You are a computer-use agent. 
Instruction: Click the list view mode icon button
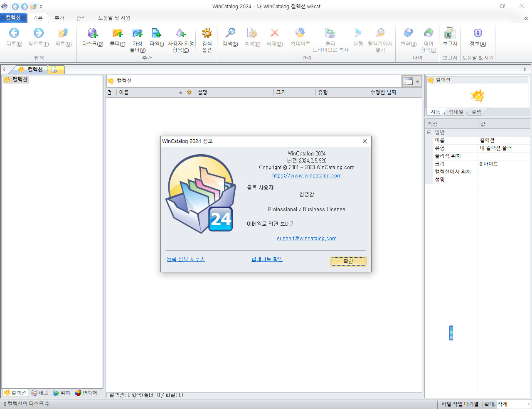click(408, 81)
